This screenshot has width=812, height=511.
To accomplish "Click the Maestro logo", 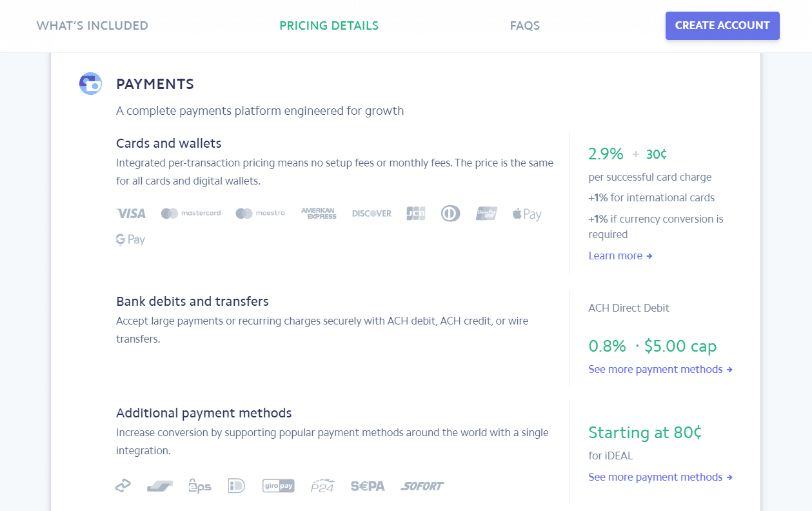I will [260, 214].
